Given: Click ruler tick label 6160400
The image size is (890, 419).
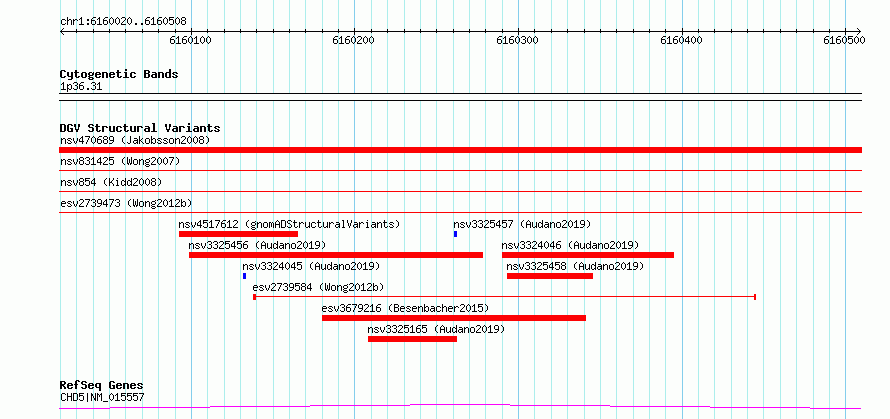Looking at the screenshot, I should point(681,40).
